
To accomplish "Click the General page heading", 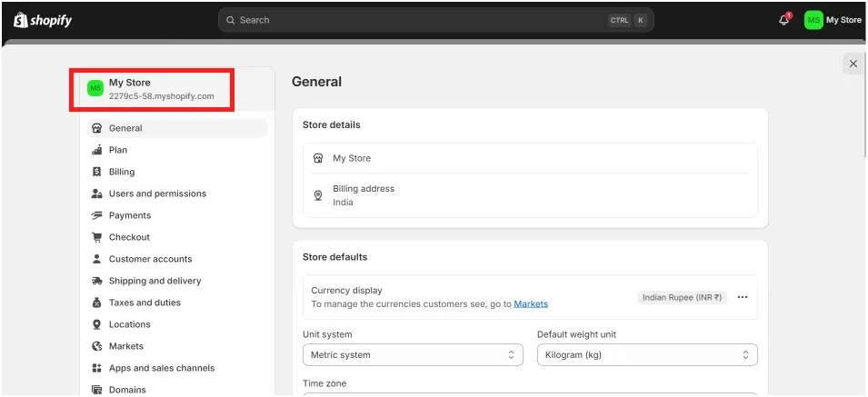I will [316, 82].
